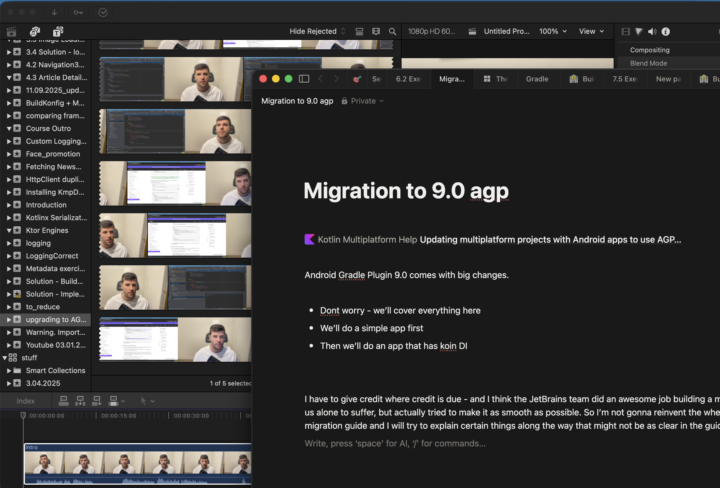Click the timeline playhead at 00:00:00:00
This screenshot has width=720, height=488.
pos(23,415)
